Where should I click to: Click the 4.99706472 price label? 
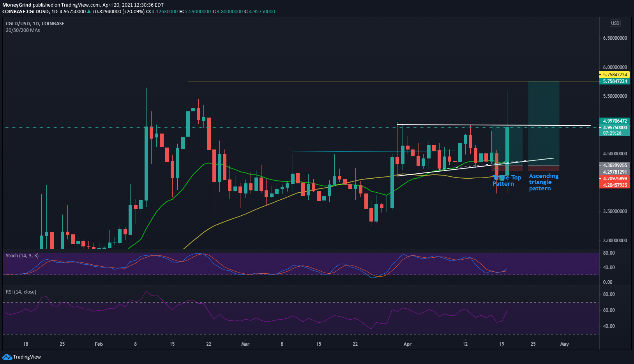[x=614, y=121]
